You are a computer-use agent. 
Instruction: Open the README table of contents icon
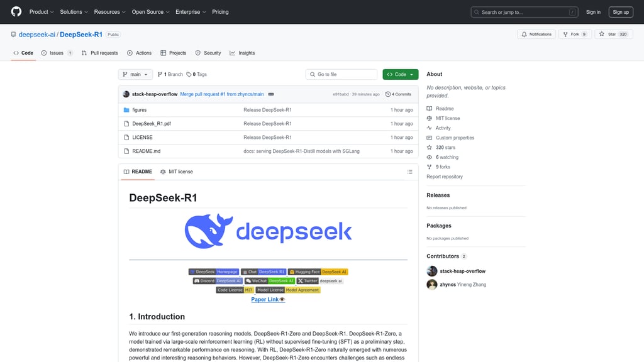(x=409, y=171)
